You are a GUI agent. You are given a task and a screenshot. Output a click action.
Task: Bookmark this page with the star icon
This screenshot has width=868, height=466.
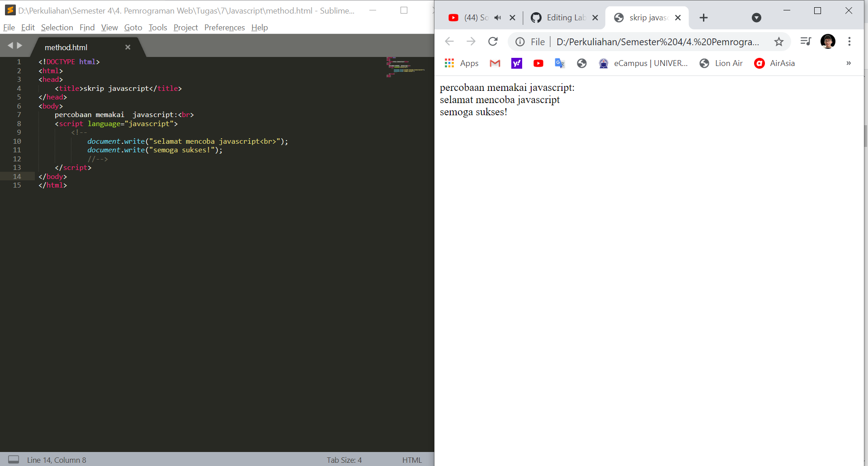point(779,42)
